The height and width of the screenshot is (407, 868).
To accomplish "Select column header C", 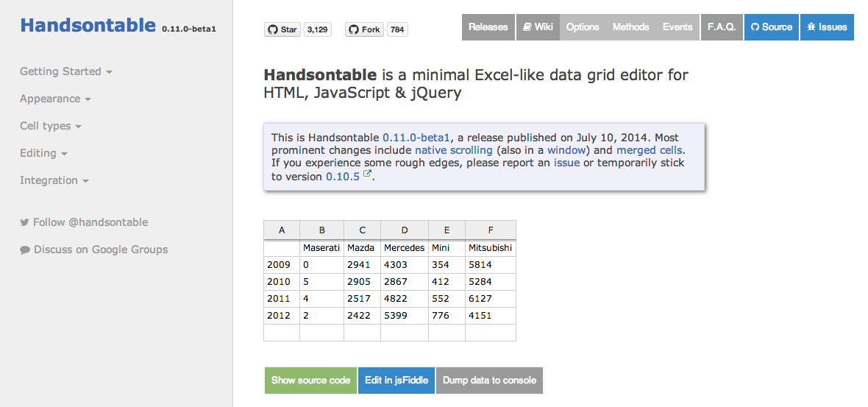I will pos(363,230).
